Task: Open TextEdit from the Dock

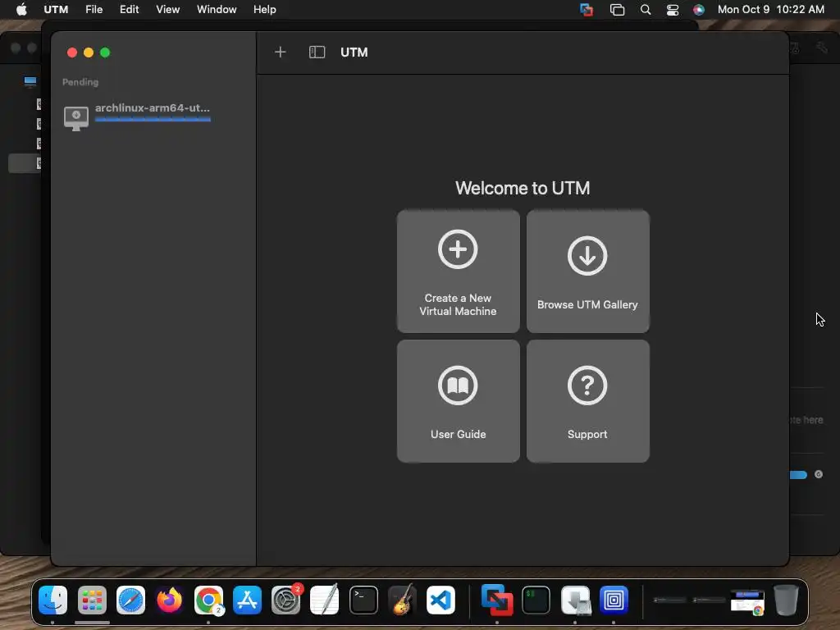Action: point(325,600)
